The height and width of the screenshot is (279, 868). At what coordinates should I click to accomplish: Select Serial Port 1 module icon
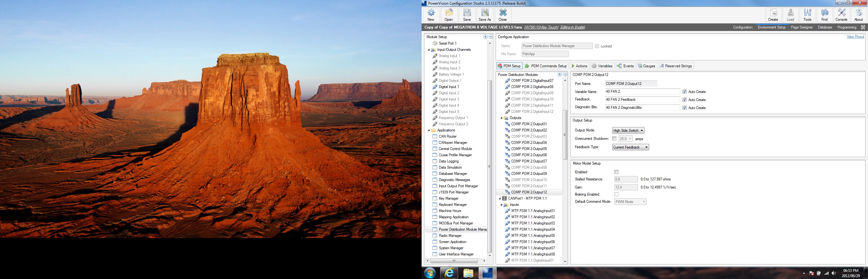click(x=435, y=43)
